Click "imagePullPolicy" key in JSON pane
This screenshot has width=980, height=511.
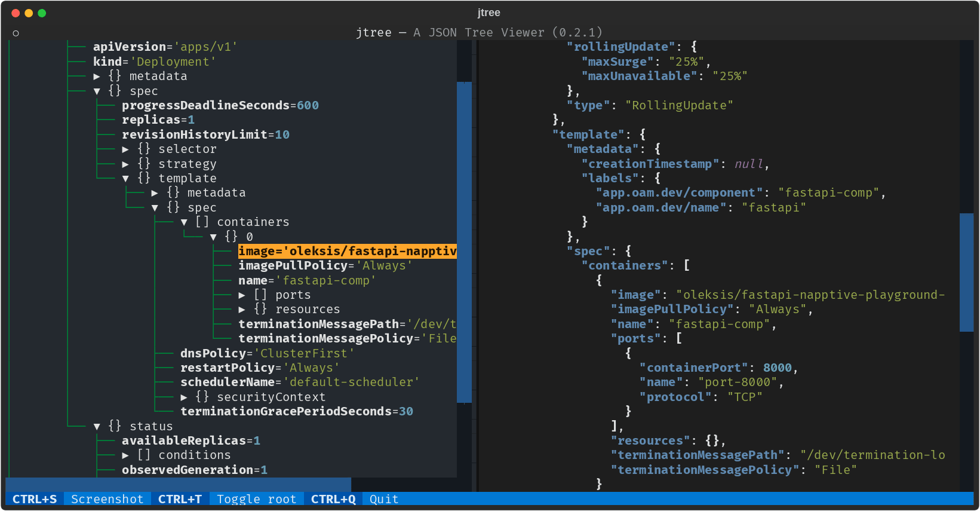pyautogui.click(x=672, y=310)
